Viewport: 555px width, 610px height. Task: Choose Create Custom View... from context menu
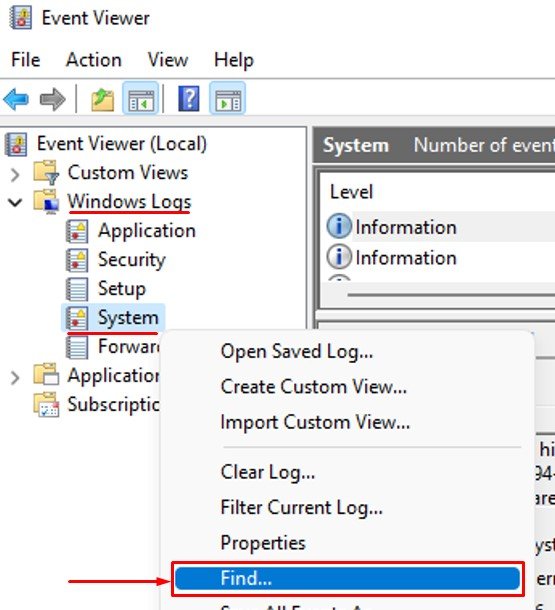point(347,387)
